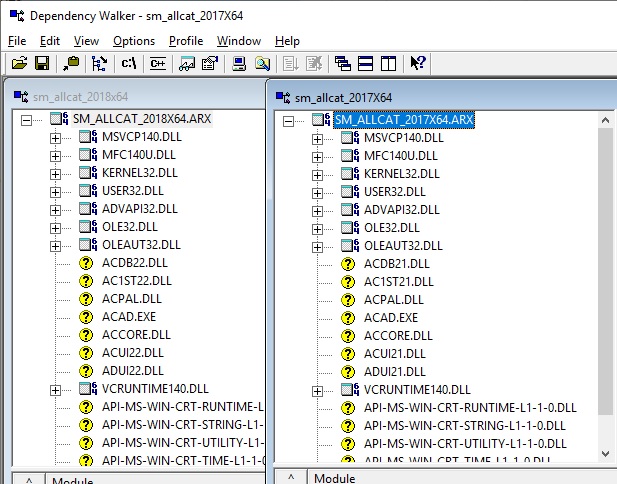Click the sm_allcat_2017X64 window icon
The image size is (617, 484).
[x=283, y=97]
